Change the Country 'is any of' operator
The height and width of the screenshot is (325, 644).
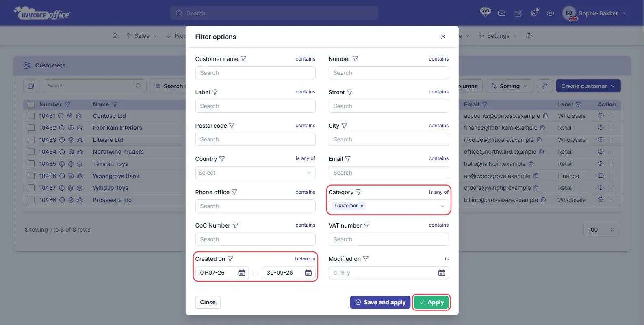tap(306, 158)
